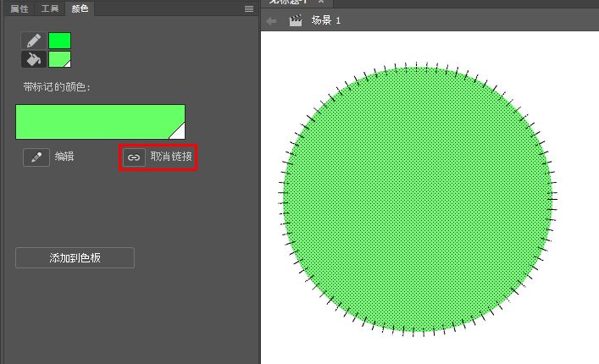Click the 编辑 label
Screen dimensions: 599x364
coord(64,157)
